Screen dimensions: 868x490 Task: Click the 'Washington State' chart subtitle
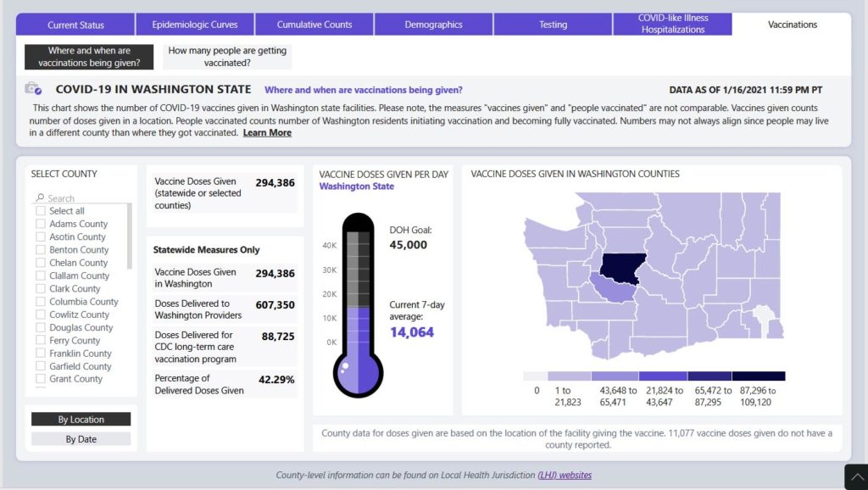[357, 186]
